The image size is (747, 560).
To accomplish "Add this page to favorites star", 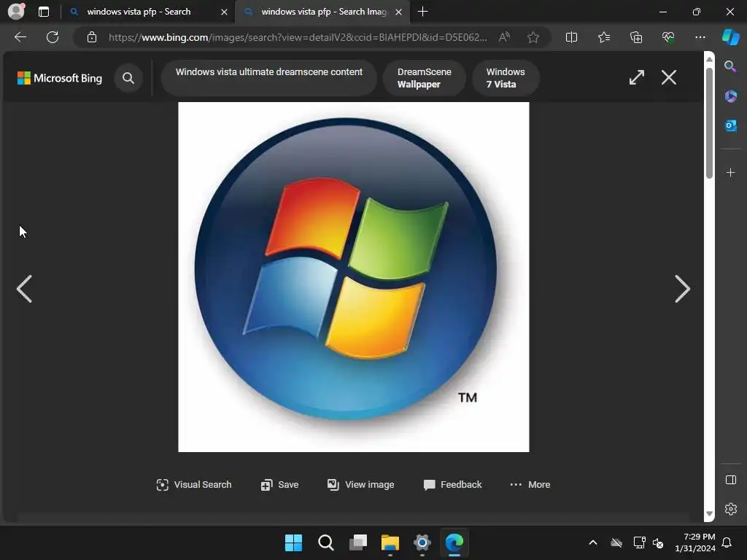I will click(533, 37).
